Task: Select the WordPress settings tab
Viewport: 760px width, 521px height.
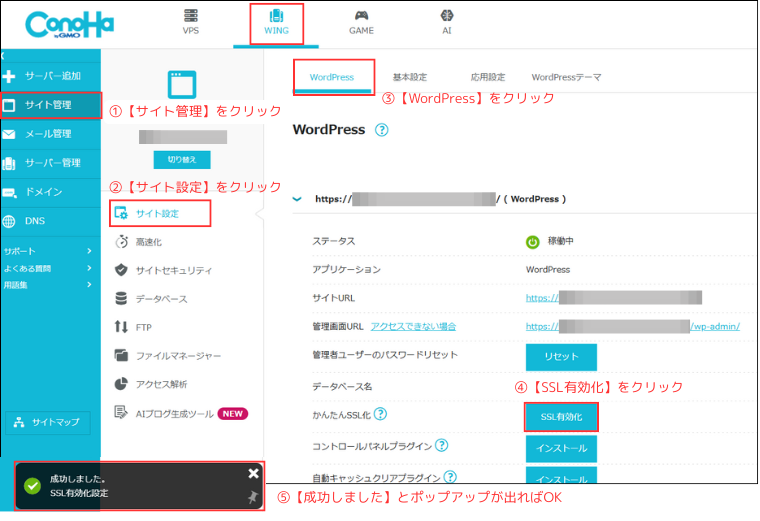Action: [332, 77]
